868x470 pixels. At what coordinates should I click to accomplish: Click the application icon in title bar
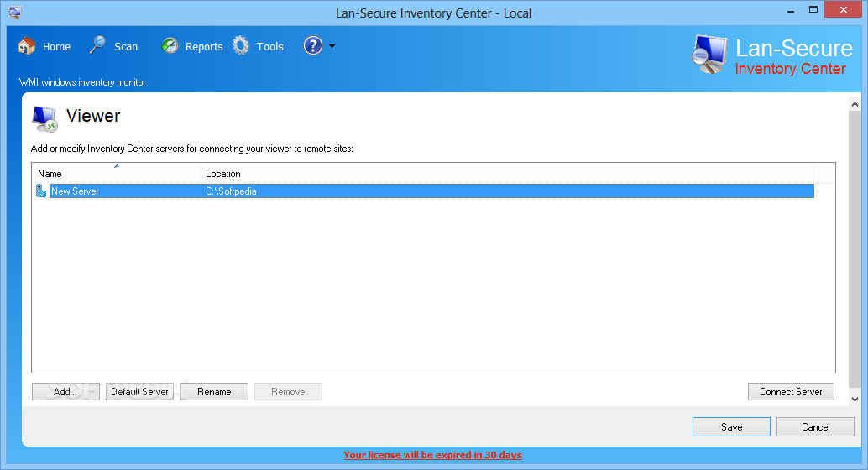15,13
